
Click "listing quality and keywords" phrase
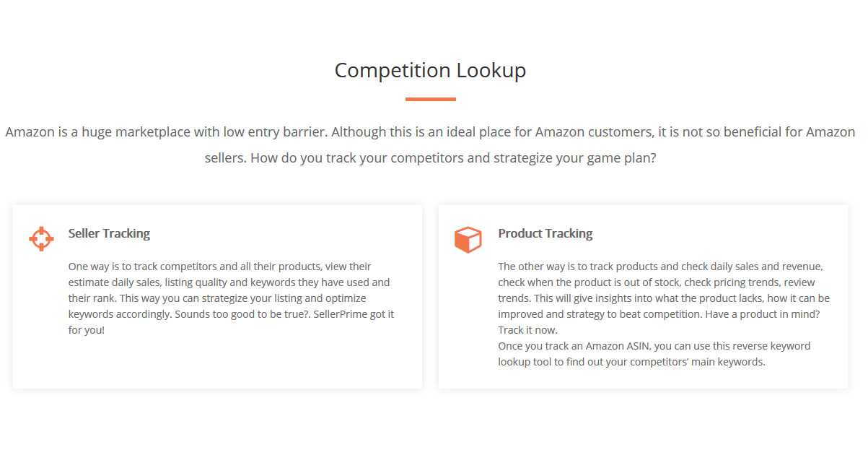pos(232,282)
